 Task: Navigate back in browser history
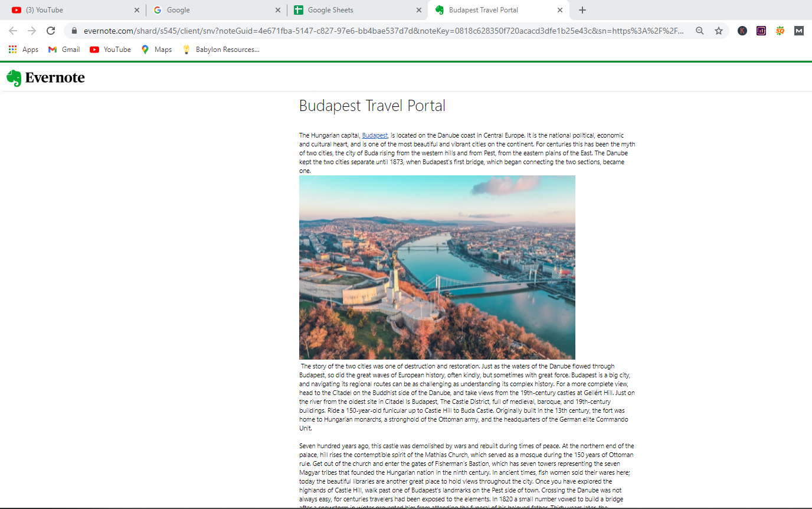12,30
